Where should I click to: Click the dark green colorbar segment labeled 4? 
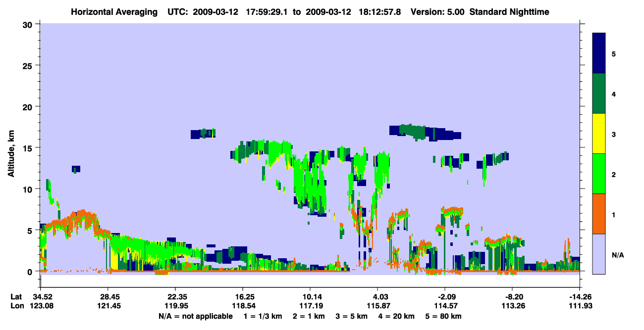point(599,94)
